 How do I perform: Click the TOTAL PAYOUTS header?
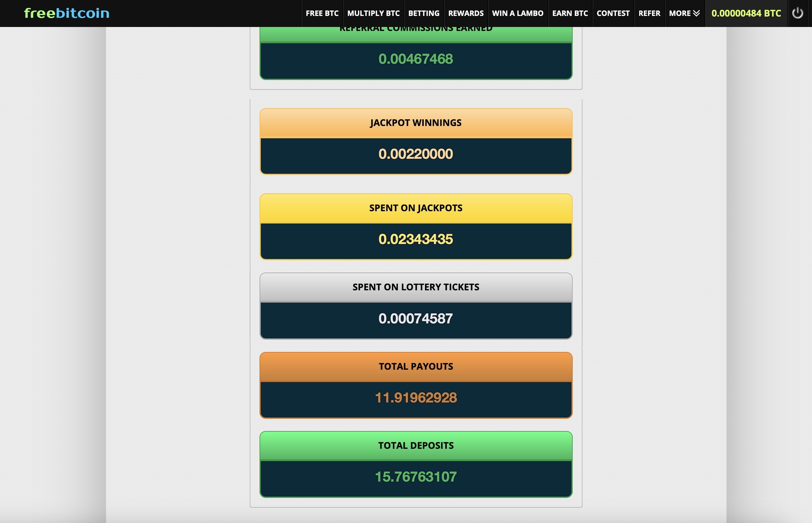tap(416, 367)
